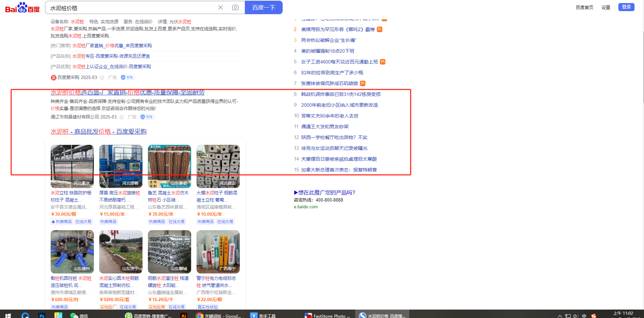Click the 百度爱采购 red source icon
The width and height of the screenshot is (644, 318).
pyautogui.click(x=53, y=78)
